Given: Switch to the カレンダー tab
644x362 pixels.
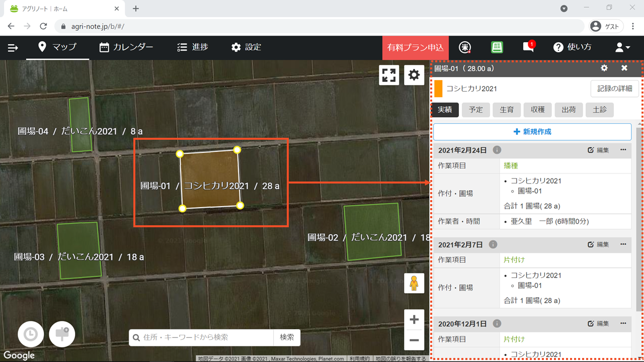Looking at the screenshot, I should [x=126, y=47].
